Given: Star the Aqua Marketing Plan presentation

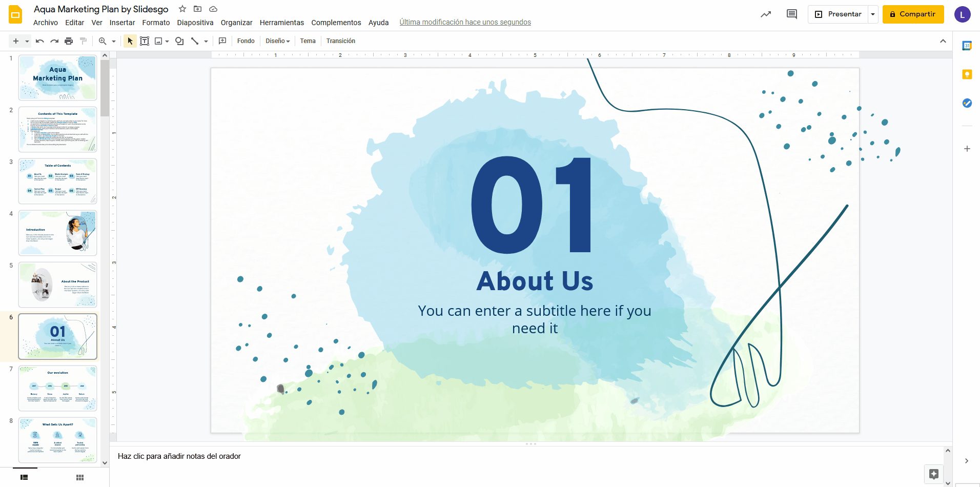Looking at the screenshot, I should click(x=182, y=9).
